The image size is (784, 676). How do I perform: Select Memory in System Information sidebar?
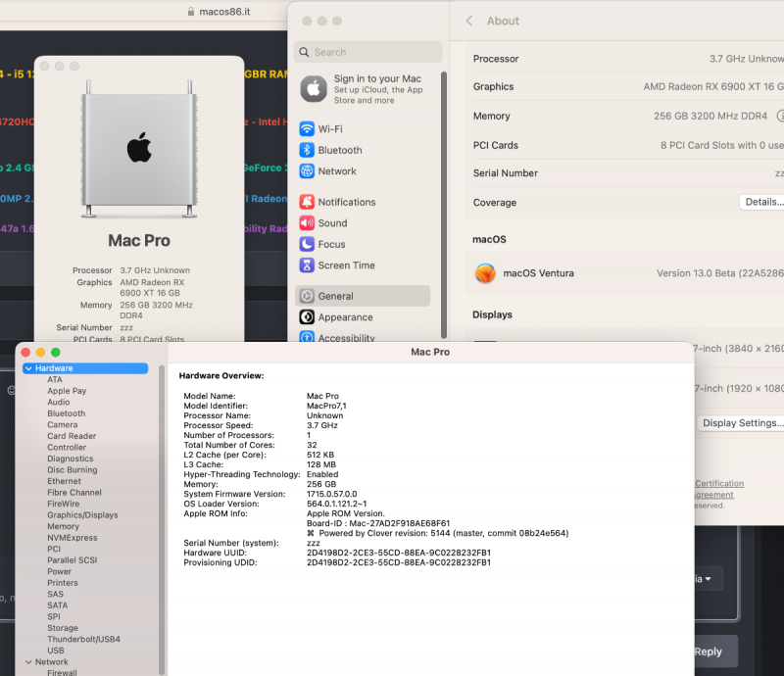tap(63, 526)
